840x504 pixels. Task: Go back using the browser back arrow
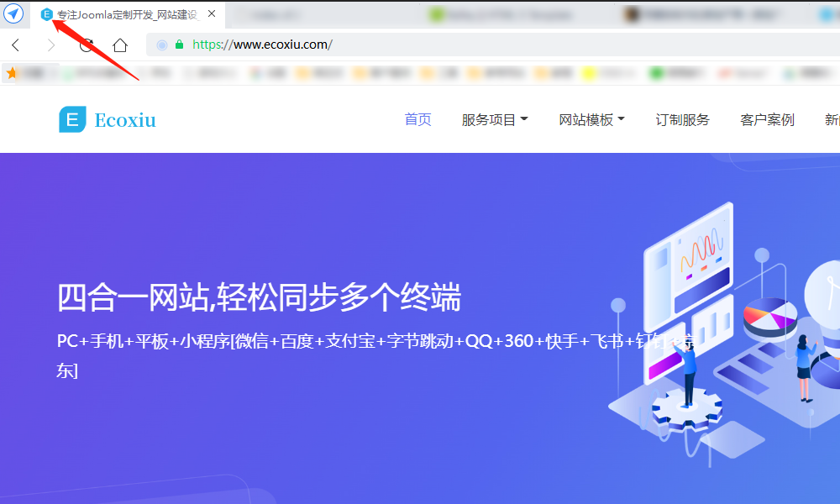[16, 45]
